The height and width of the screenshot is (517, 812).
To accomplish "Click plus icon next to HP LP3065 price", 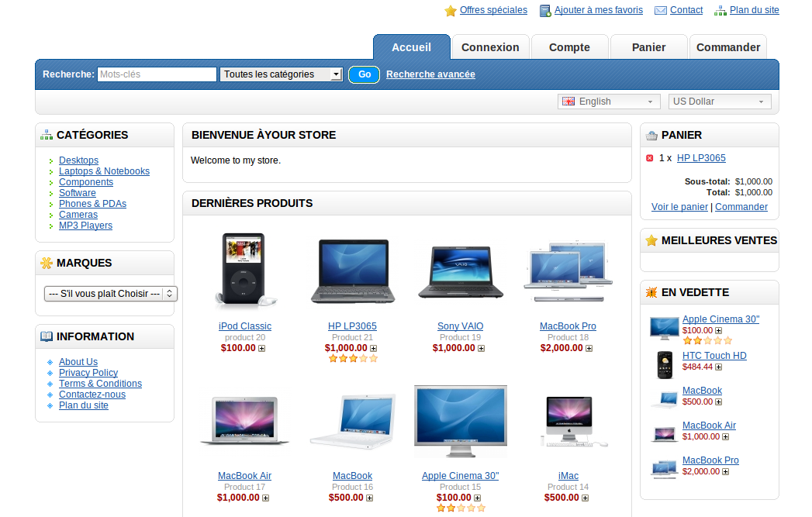I will point(373,348).
